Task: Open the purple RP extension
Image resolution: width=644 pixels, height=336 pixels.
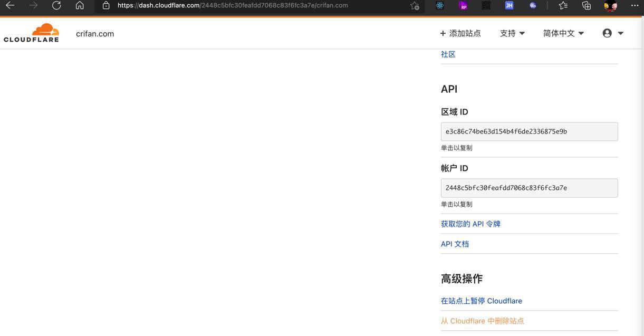Action: [463, 5]
